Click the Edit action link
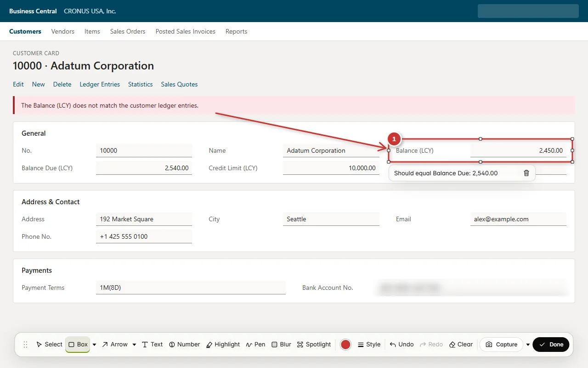Screen dimensions: 588x368 (18, 84)
